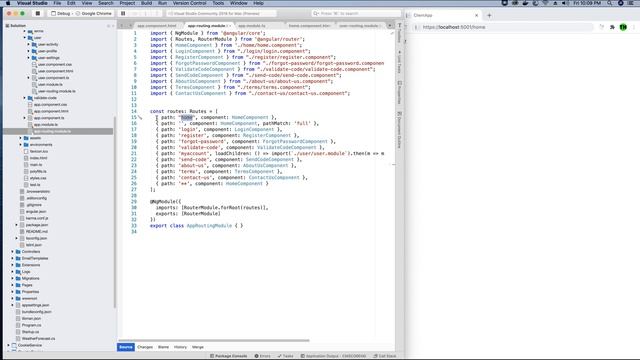
Task: Select styles.css in Solution tree
Action: pos(38,178)
